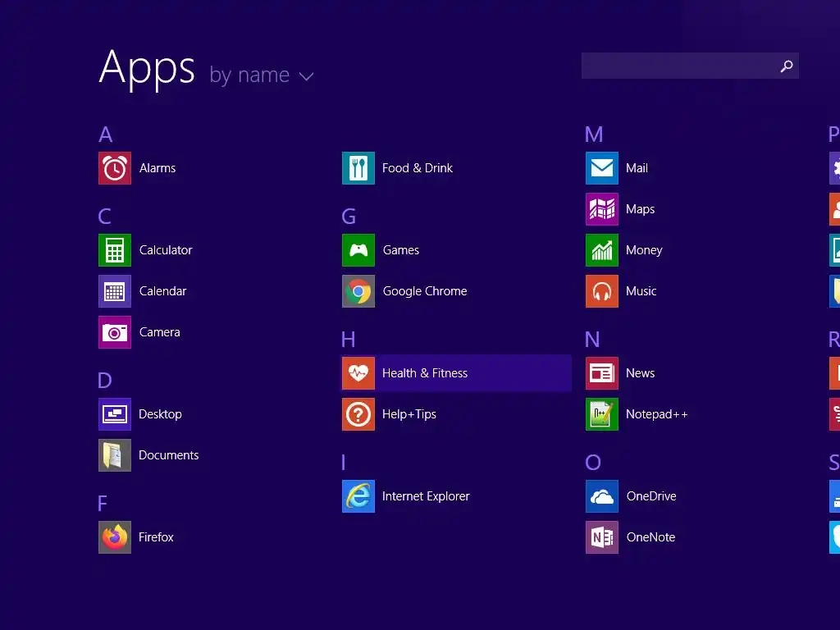Click the 'Firefox' label text
This screenshot has height=630, width=840.
(156, 537)
